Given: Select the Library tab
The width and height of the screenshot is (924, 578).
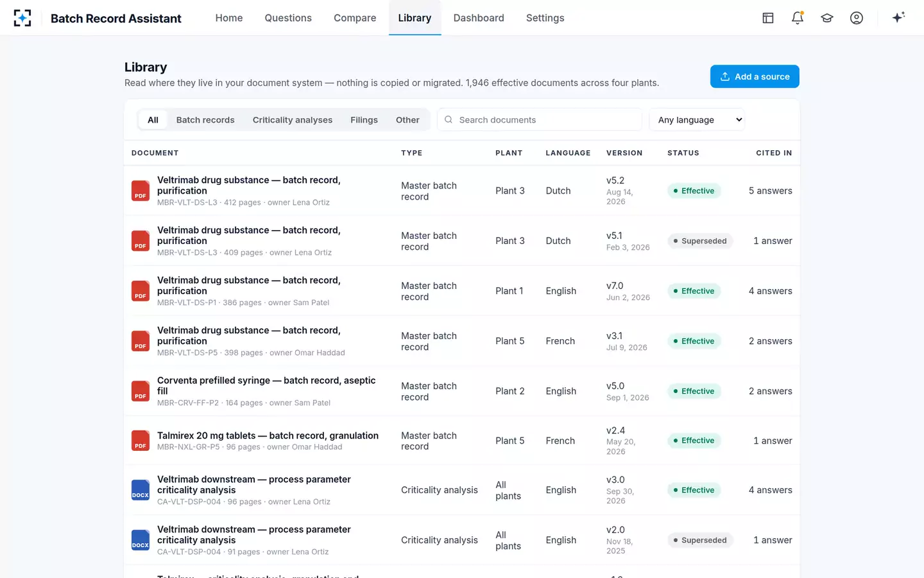Looking at the screenshot, I should click(415, 18).
